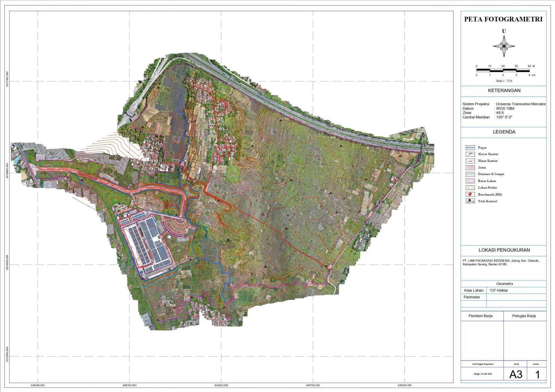Click the Drainase & Sungai legend symbol
The height and width of the screenshot is (392, 555).
pos(470,174)
